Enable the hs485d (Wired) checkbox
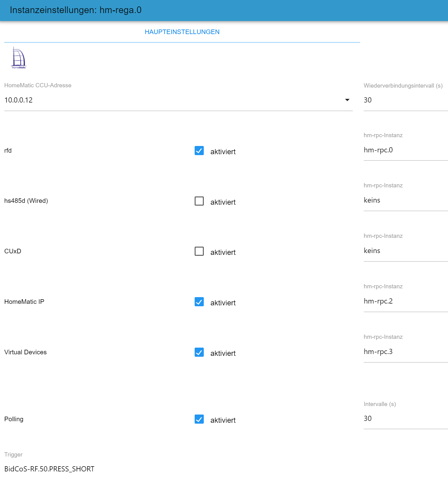The height and width of the screenshot is (479, 448). 199,201
